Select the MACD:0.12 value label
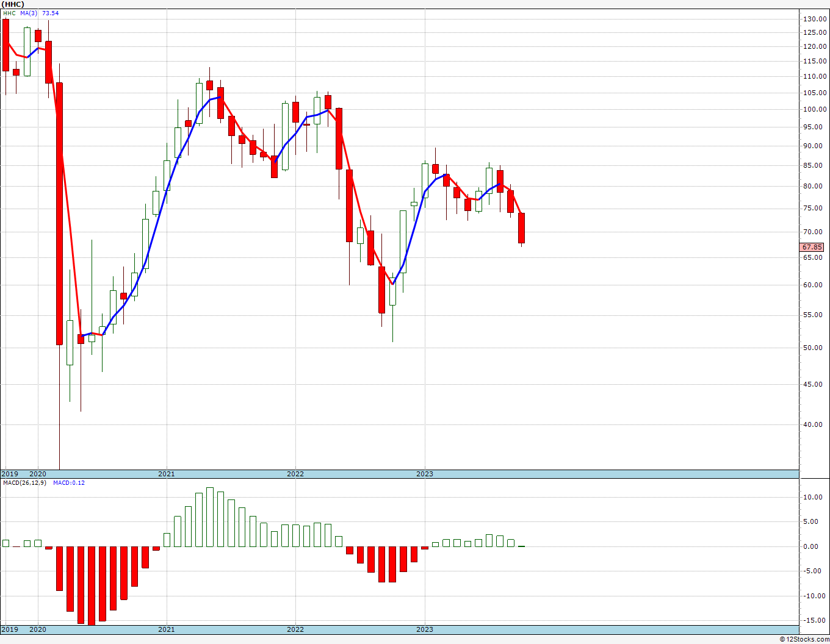The width and height of the screenshot is (830, 644). pos(69,482)
